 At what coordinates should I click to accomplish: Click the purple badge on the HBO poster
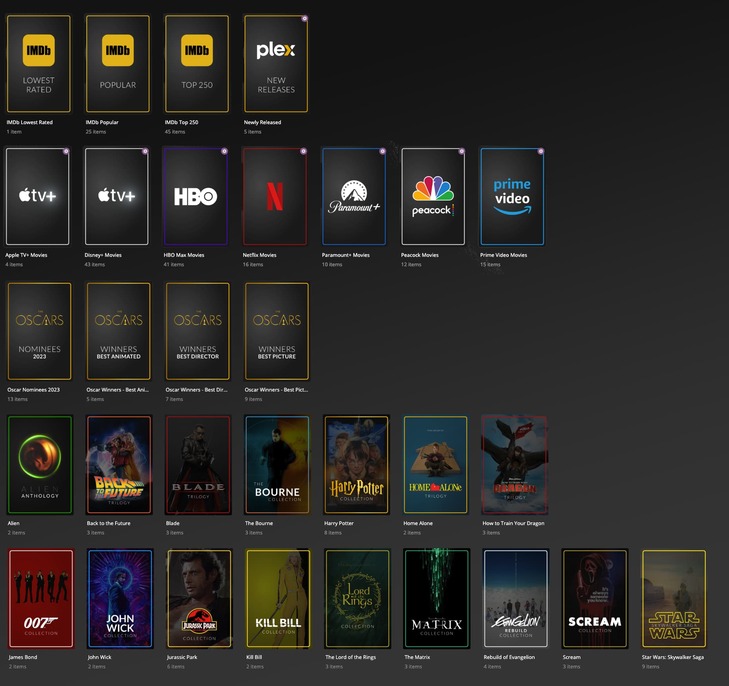coord(225,151)
